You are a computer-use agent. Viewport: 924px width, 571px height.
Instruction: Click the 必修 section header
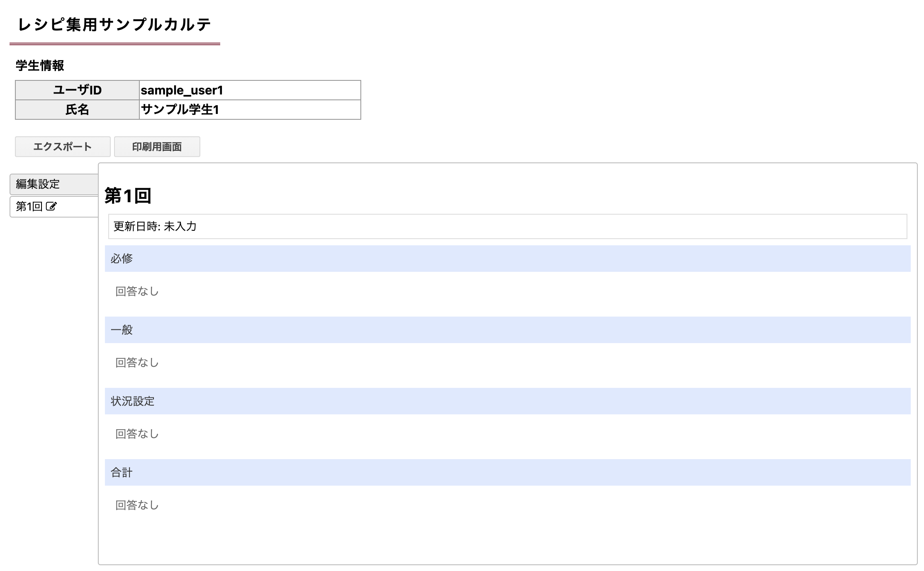coord(508,259)
